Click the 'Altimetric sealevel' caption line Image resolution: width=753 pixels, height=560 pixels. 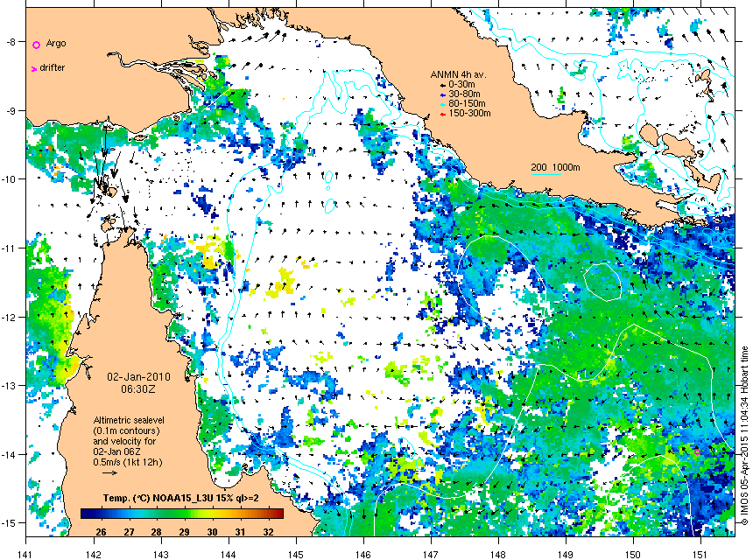tap(129, 420)
